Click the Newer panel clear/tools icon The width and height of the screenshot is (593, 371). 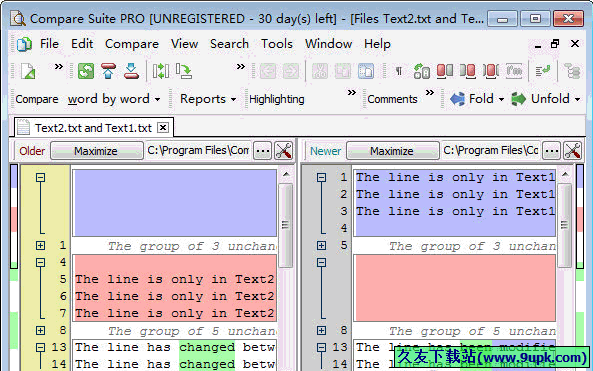point(572,151)
